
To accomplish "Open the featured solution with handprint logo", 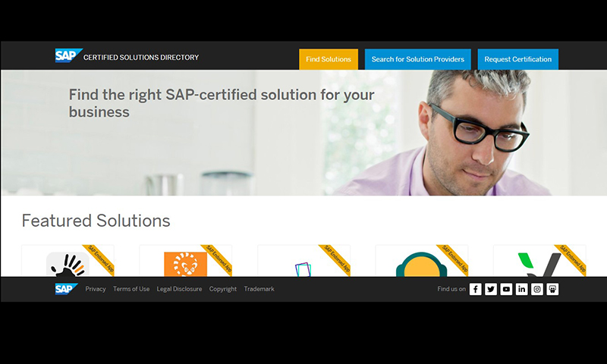I will [x=68, y=261].
